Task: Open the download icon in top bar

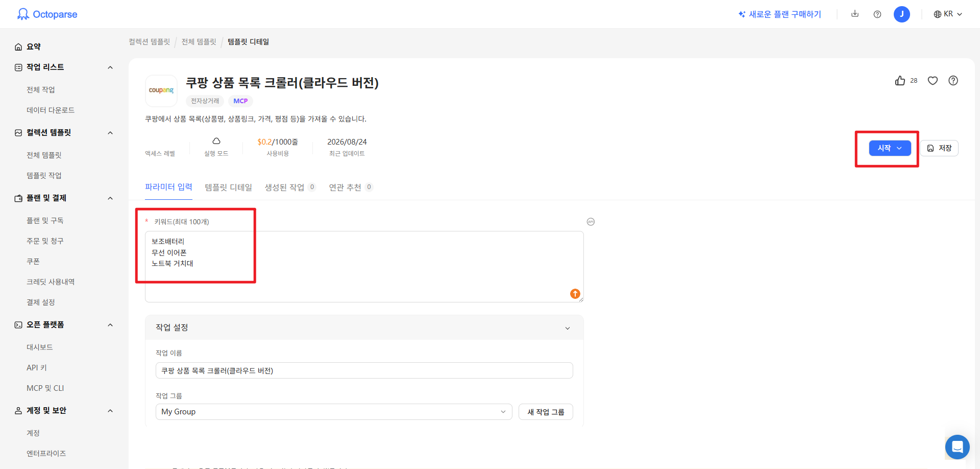Action: click(855, 14)
